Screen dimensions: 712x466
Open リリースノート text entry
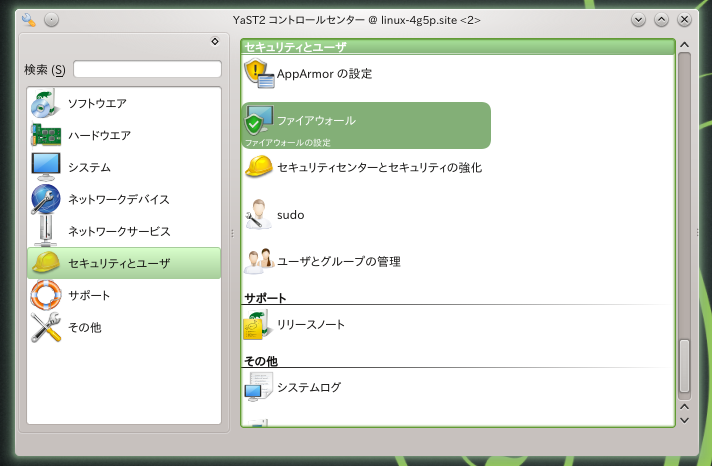point(311,325)
